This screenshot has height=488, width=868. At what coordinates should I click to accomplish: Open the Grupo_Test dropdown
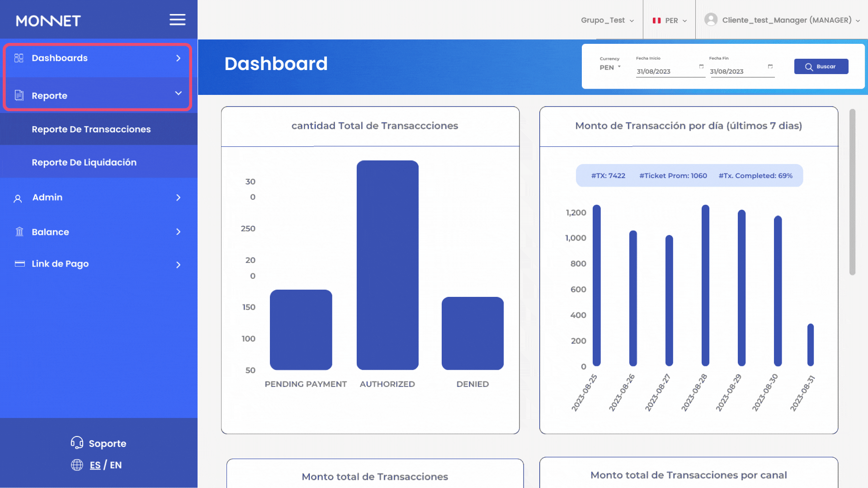point(607,20)
